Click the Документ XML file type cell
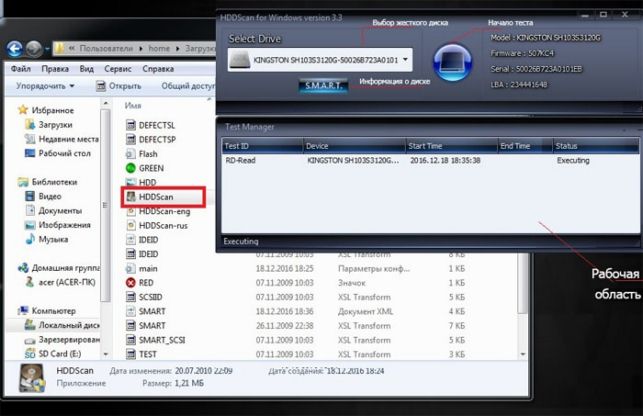Image resolution: width=643 pixels, height=416 pixels. point(365,311)
